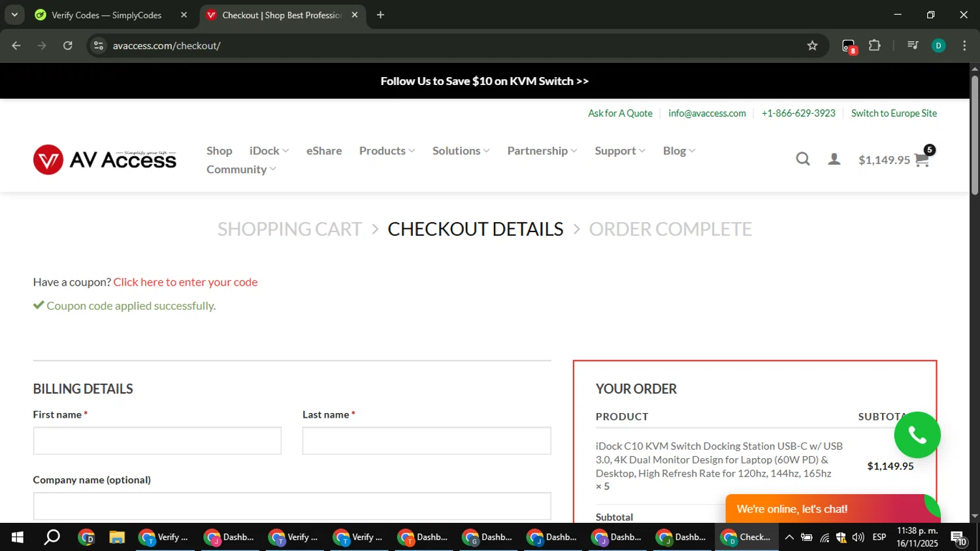
Task: Expand the Support menu
Action: click(x=620, y=151)
